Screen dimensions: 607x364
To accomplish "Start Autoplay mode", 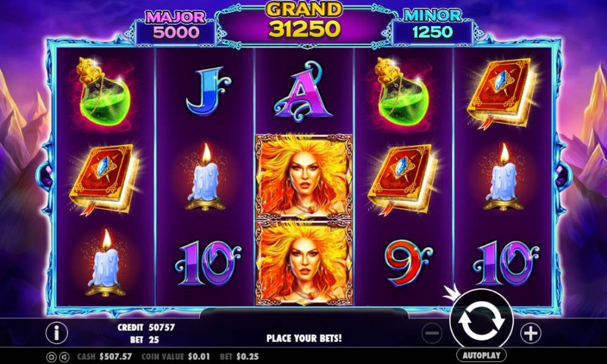I will coord(481,355).
